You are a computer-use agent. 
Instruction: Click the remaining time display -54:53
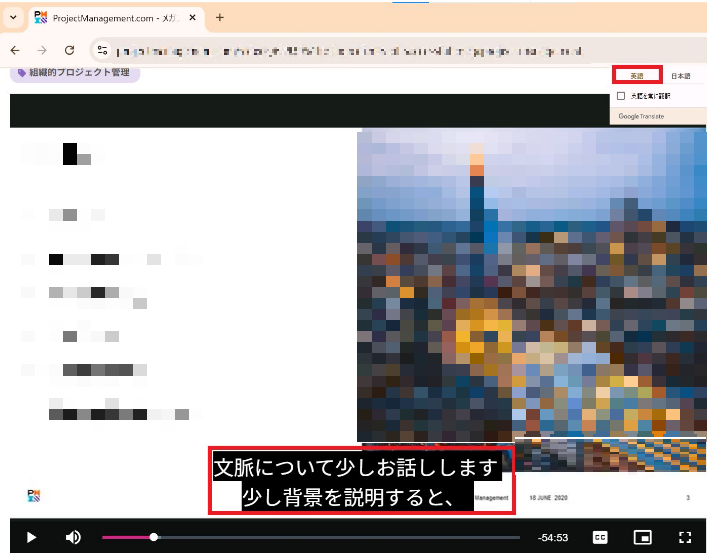pyautogui.click(x=552, y=538)
